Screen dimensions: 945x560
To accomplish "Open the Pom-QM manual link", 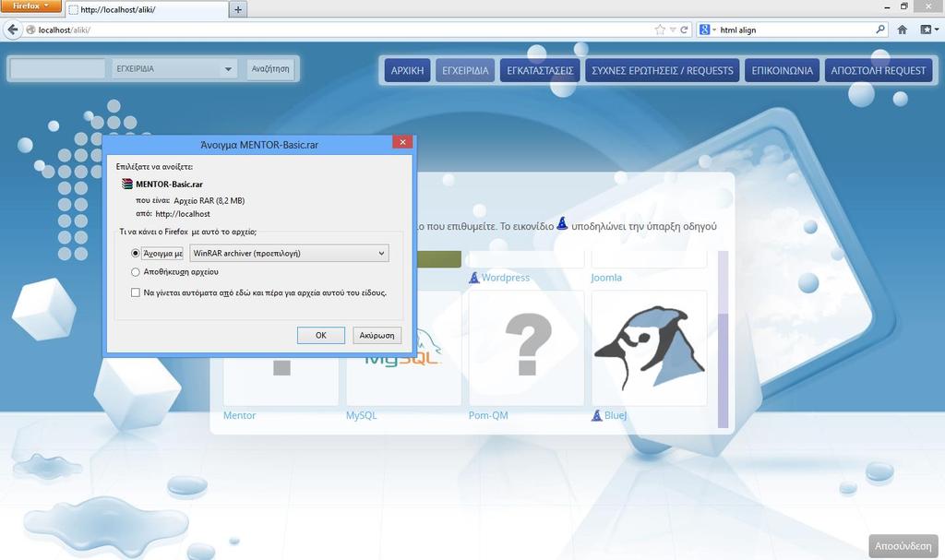I will click(488, 415).
